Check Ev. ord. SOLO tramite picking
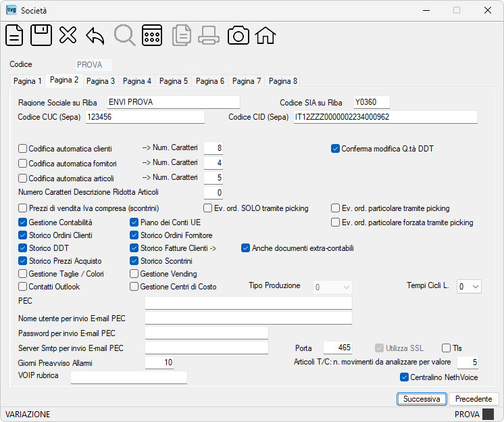 tap(207, 208)
